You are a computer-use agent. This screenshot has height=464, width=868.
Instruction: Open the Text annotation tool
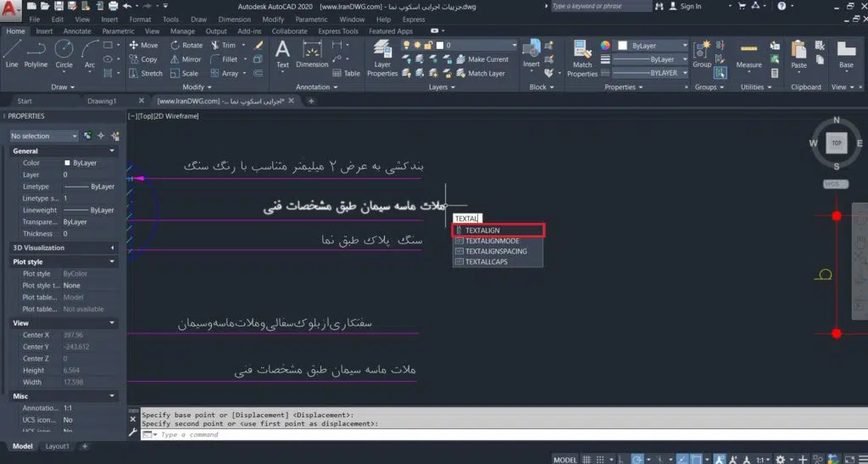pos(283,55)
